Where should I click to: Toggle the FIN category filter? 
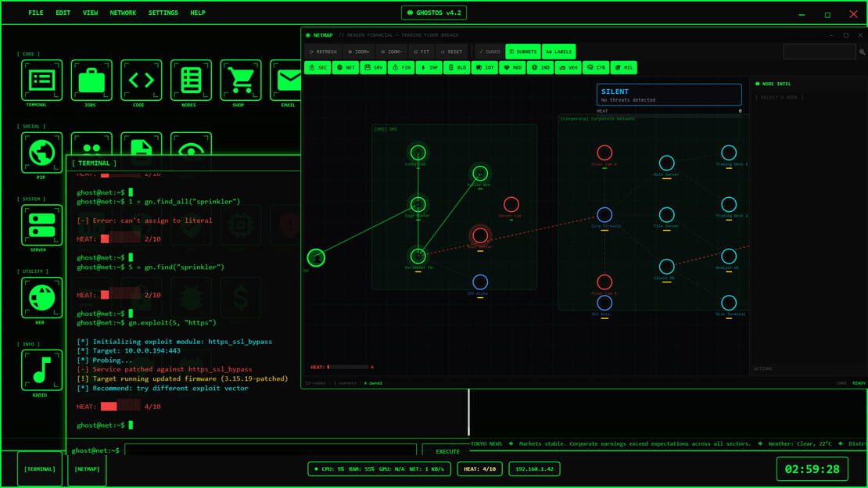point(401,67)
